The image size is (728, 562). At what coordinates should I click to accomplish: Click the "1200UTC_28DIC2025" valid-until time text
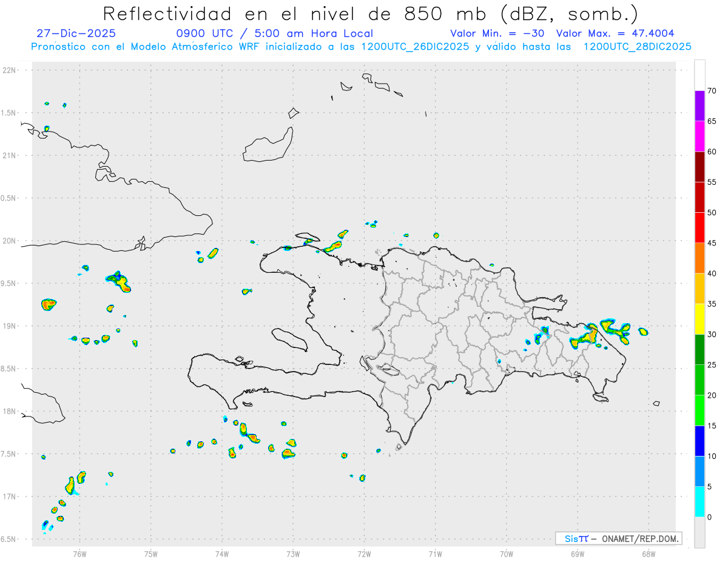pyautogui.click(x=638, y=47)
